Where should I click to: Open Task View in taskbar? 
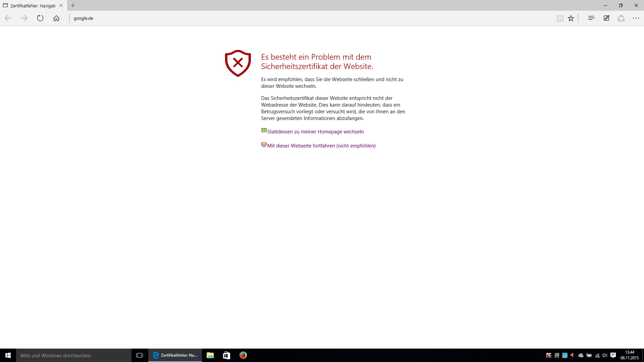pos(140,355)
